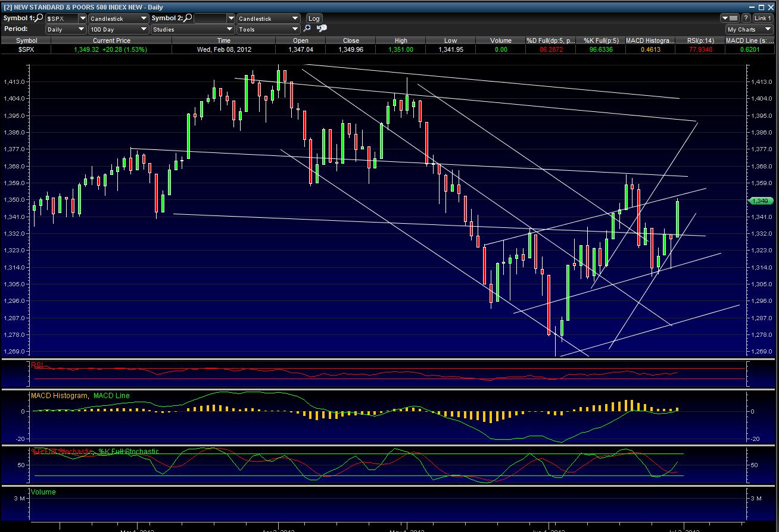The width and height of the screenshot is (779, 532).
Task: Expand the Daily period dropdown
Action: (x=66, y=29)
